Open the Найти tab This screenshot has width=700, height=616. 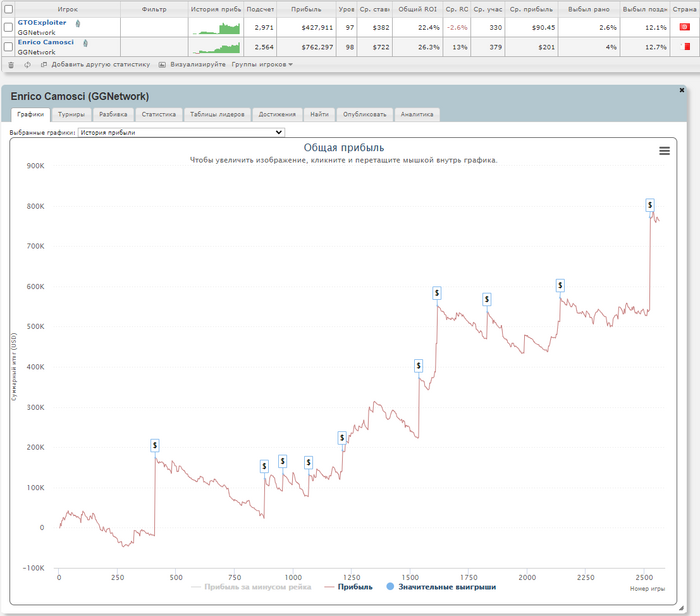coord(319,114)
